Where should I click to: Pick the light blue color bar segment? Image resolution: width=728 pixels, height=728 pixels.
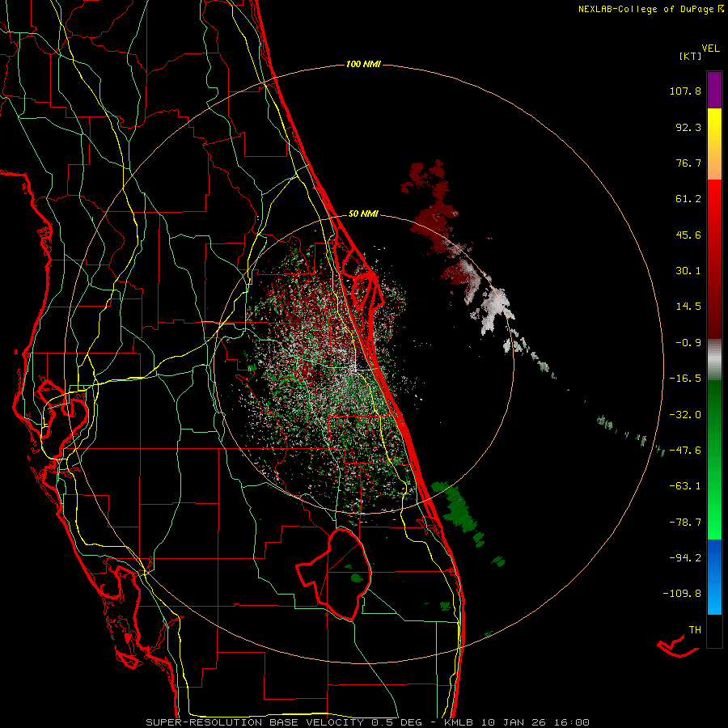pos(714,599)
